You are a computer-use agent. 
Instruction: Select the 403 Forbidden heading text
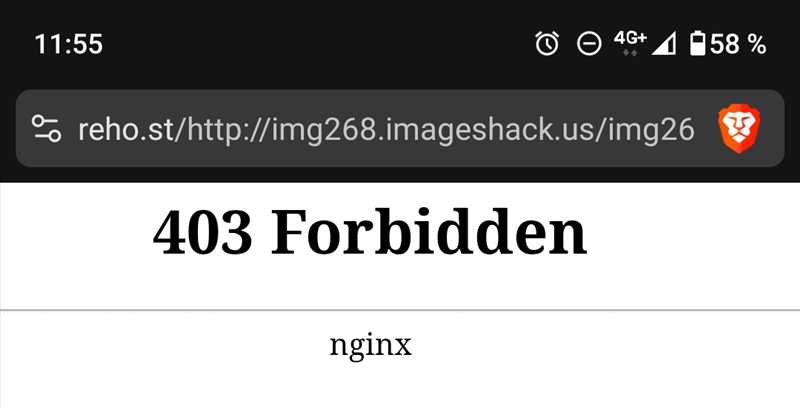coord(370,233)
